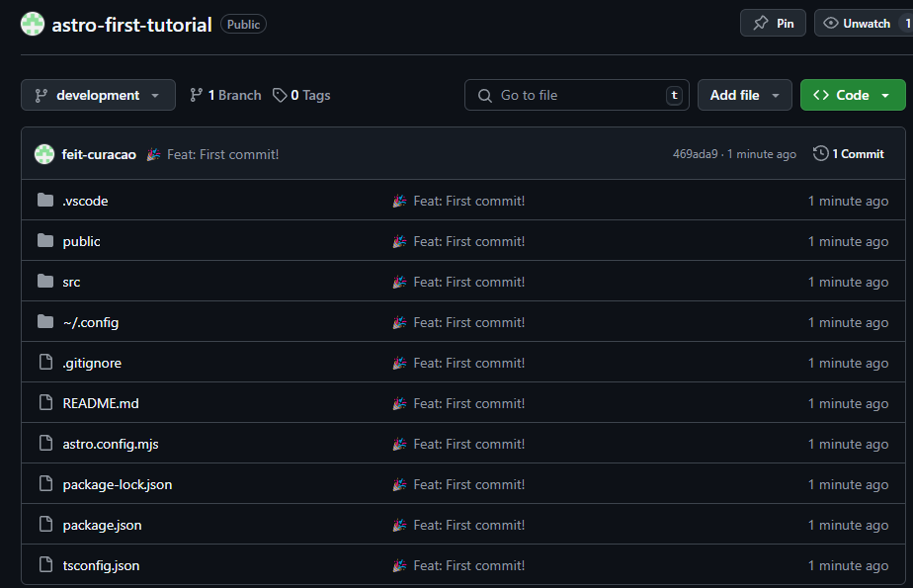Viewport: 913px width, 588px height.
Task: Click the branch icon beside 1 Branch
Action: click(196, 95)
